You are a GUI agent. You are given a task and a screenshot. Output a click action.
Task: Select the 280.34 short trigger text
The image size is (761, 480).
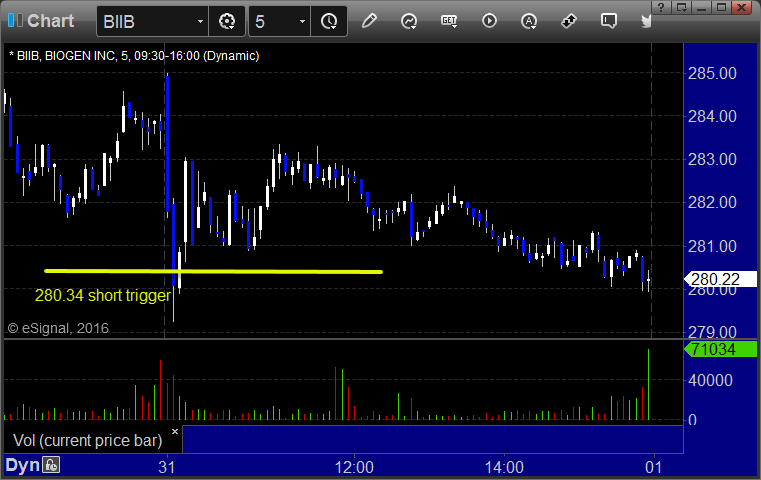tap(103, 295)
